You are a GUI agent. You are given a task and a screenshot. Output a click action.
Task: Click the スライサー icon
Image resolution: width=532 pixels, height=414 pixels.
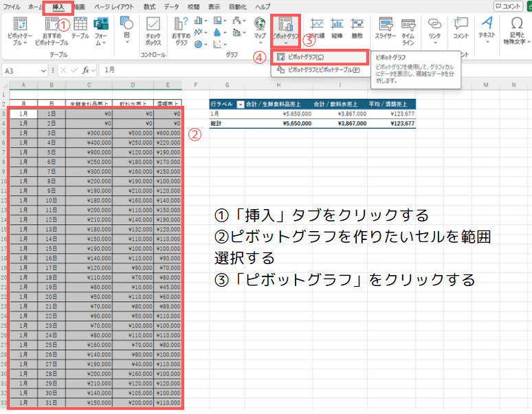386,28
